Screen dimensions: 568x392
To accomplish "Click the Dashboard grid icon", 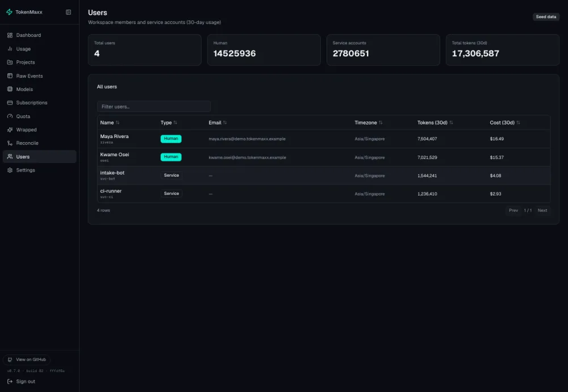I will pos(10,35).
